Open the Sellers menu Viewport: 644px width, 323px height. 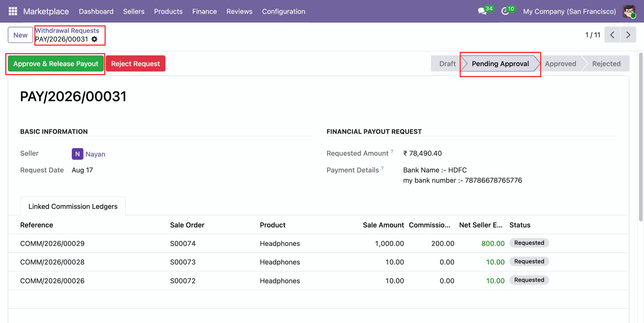(x=134, y=11)
